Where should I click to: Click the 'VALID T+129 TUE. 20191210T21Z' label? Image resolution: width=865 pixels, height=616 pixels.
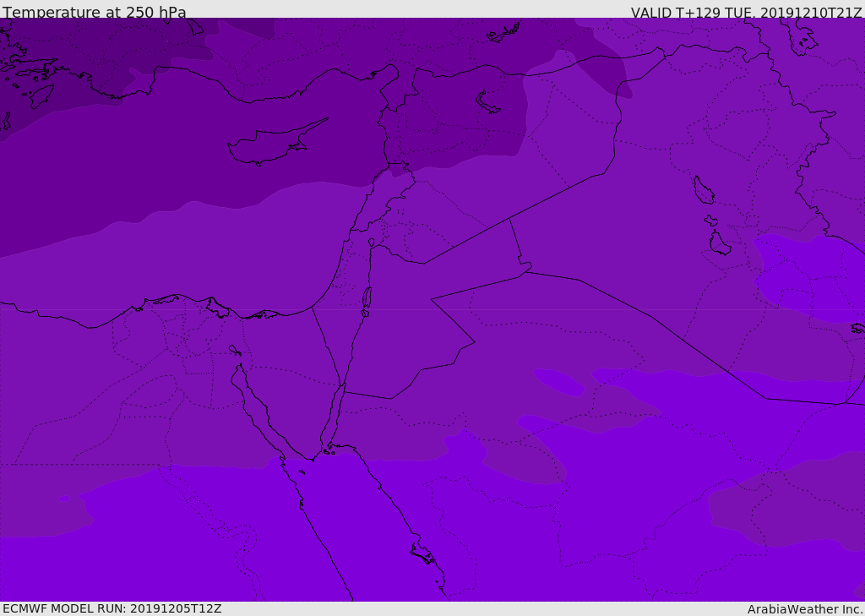click(x=747, y=13)
